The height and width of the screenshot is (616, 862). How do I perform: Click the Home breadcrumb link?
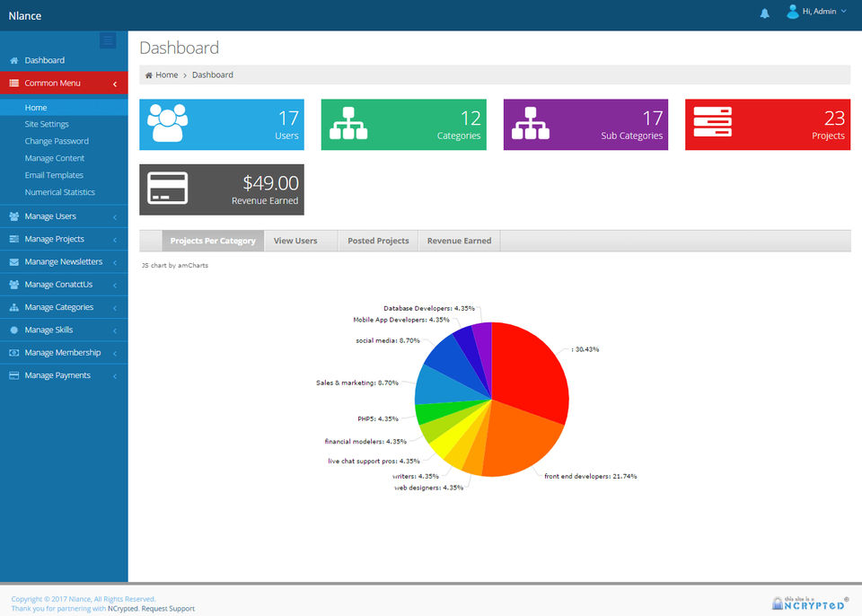pos(167,75)
